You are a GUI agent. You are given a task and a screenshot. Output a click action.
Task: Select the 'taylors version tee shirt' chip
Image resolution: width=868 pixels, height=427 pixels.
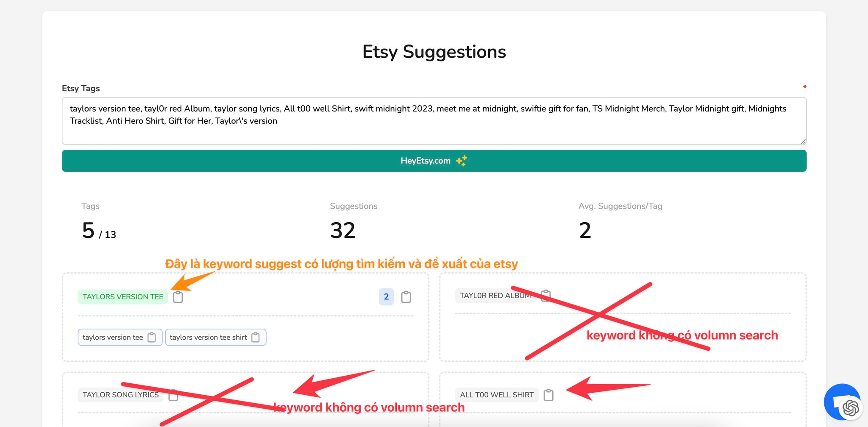pos(216,338)
